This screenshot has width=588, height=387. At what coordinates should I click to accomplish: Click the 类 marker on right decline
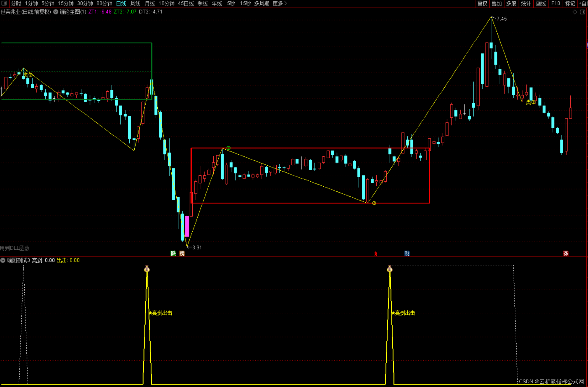[x=529, y=102]
